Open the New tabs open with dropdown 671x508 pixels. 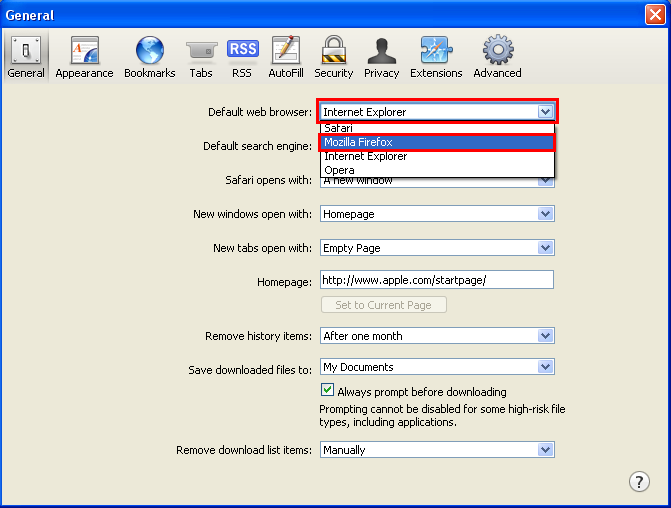pos(437,248)
